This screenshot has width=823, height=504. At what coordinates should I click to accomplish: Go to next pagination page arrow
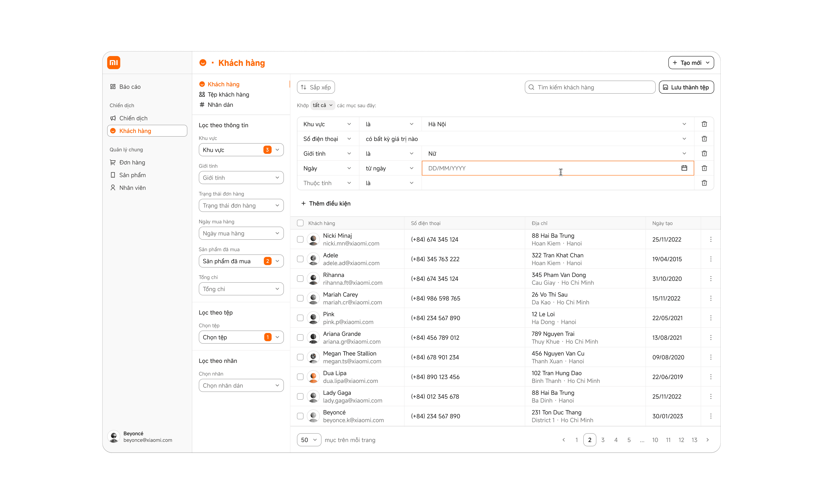point(707,440)
